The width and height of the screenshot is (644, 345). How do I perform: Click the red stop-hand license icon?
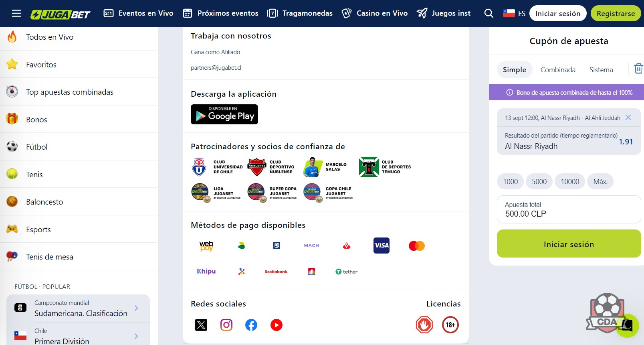pos(424,325)
